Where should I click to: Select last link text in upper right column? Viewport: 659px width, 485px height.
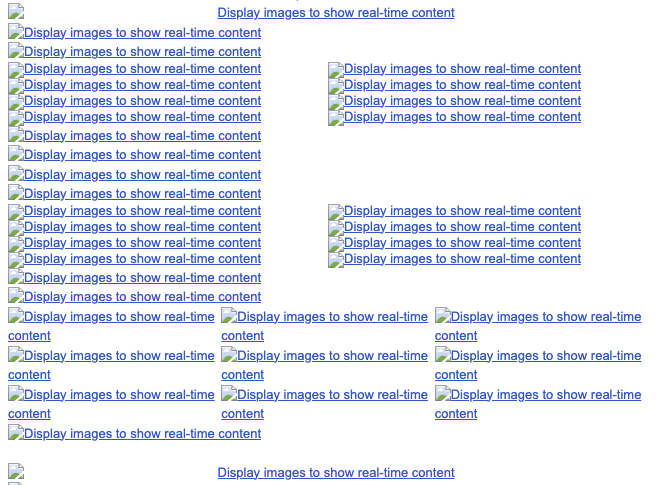(x=462, y=117)
